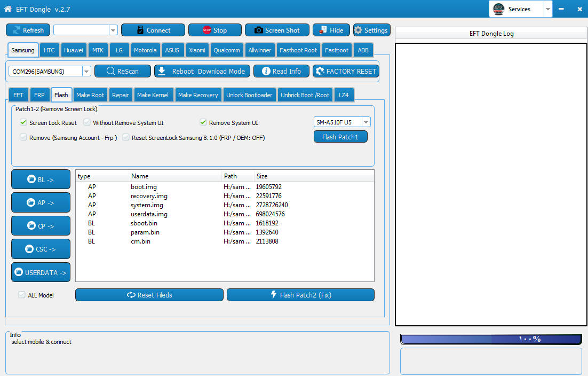This screenshot has height=376, width=588.
Task: Open the Motorola tab
Action: 145,50
